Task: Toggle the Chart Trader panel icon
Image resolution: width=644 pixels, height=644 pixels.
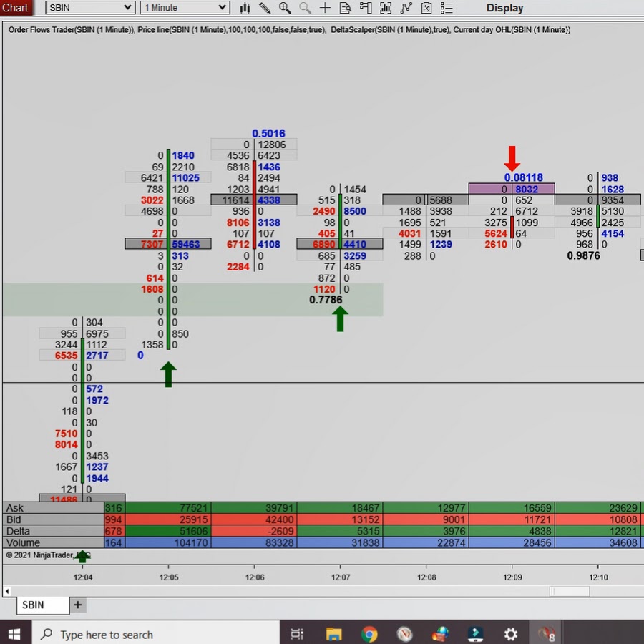Action: coord(366,8)
